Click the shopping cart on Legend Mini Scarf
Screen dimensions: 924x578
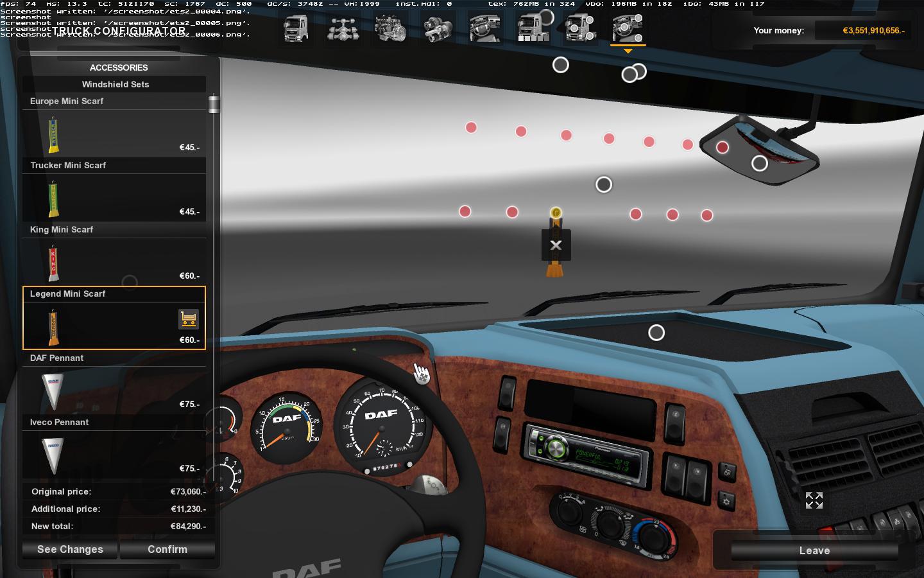[x=188, y=319]
